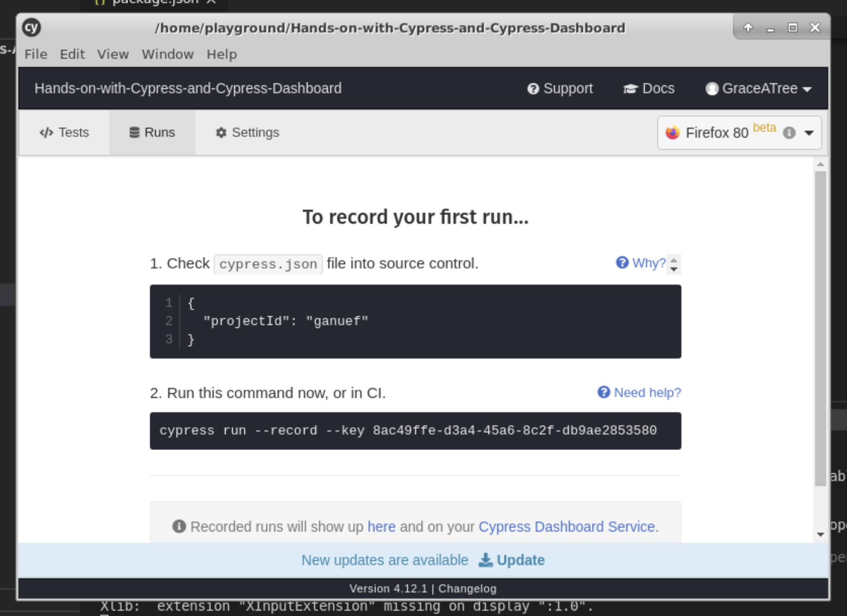Click the Changelog link in footer

click(x=467, y=588)
